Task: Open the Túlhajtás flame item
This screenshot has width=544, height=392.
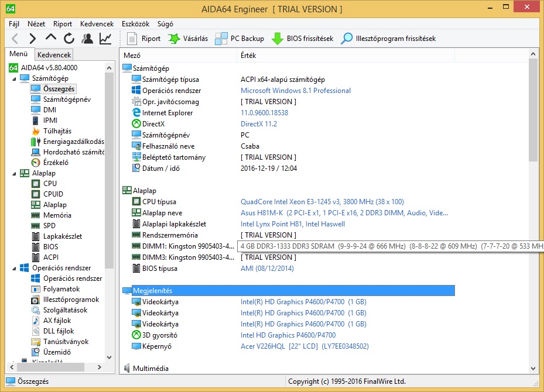Action: pyautogui.click(x=57, y=131)
